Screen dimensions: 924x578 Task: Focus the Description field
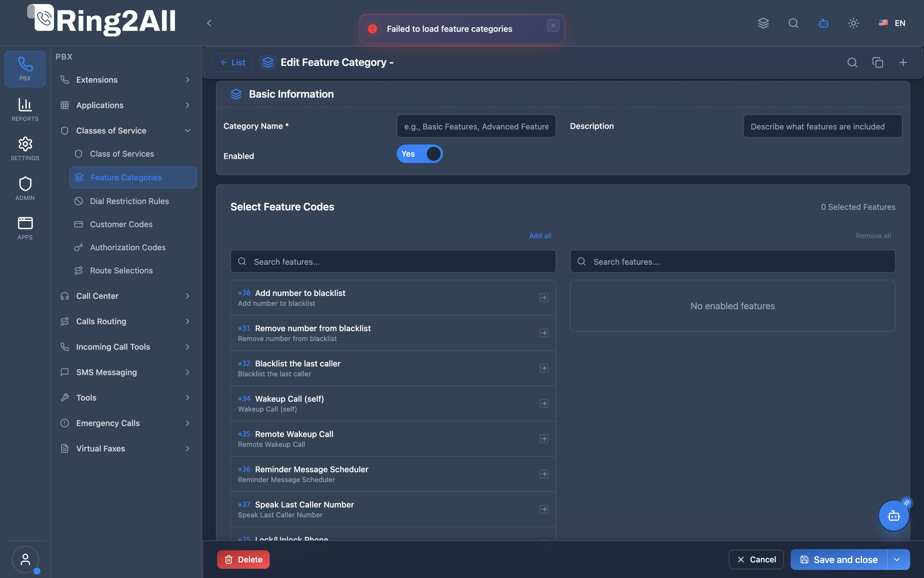pyautogui.click(x=822, y=126)
